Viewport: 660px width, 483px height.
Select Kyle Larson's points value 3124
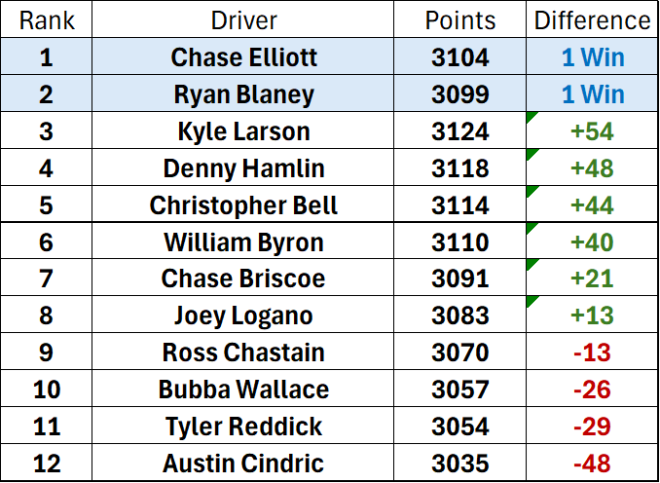[460, 131]
